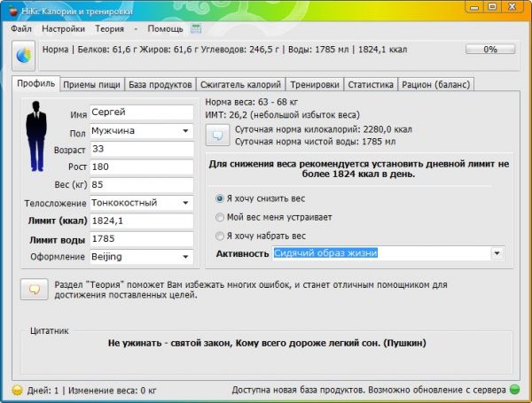The width and height of the screenshot is (532, 403).
Task: Open the Рацион (баланс) tab
Action: pos(435,84)
